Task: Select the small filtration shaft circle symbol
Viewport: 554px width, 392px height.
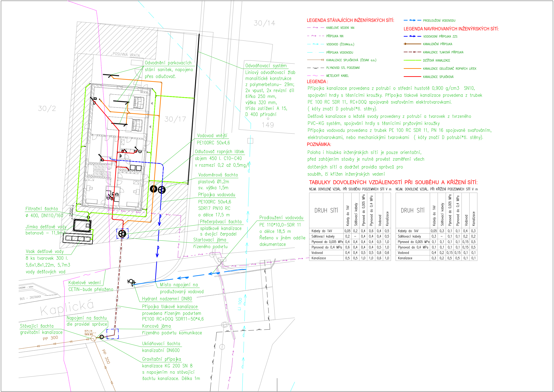Action: [x=88, y=217]
